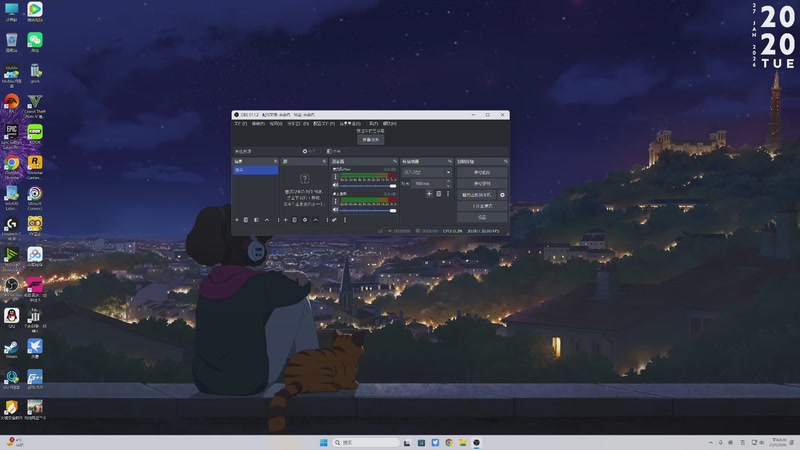Open the Windows Start menu
The width and height of the screenshot is (800, 450).
[x=323, y=442]
